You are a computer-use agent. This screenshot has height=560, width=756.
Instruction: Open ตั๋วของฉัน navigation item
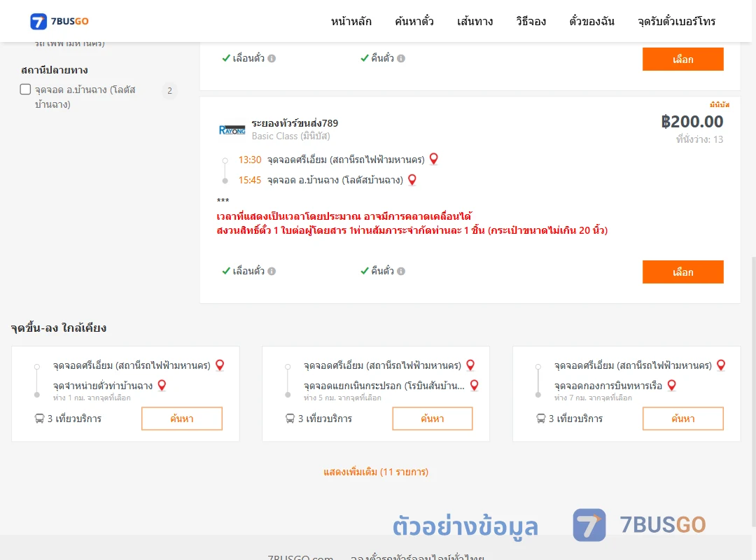(x=591, y=21)
